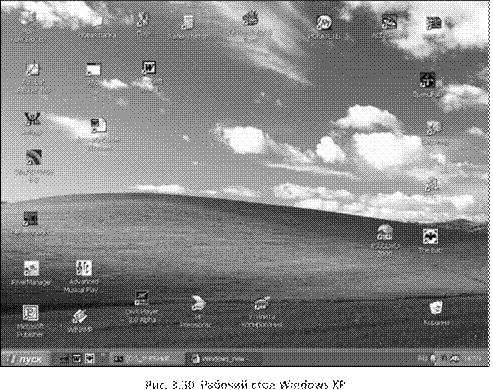493x390 pixels.
Task: Click the Пуск start button
Action: point(25,359)
